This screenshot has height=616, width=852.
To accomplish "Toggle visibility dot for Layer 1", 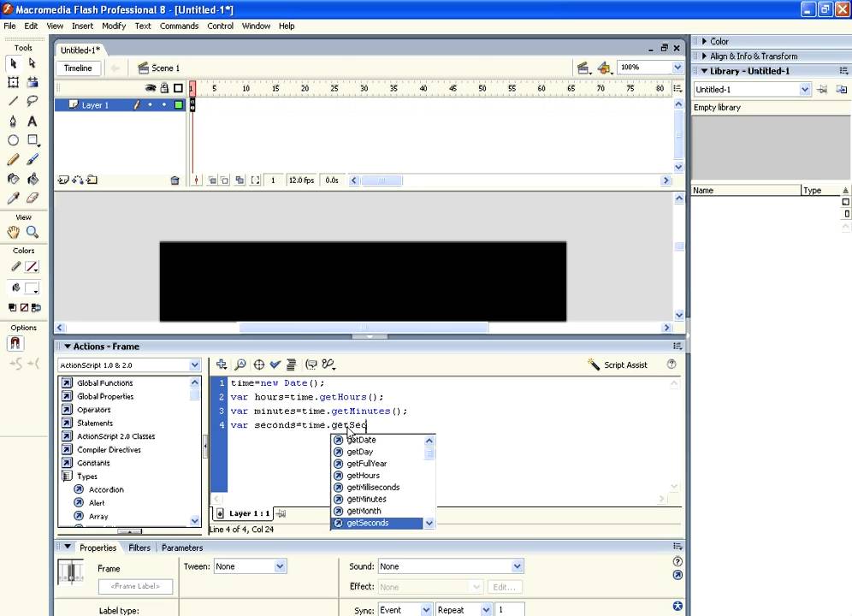I will coord(151,105).
